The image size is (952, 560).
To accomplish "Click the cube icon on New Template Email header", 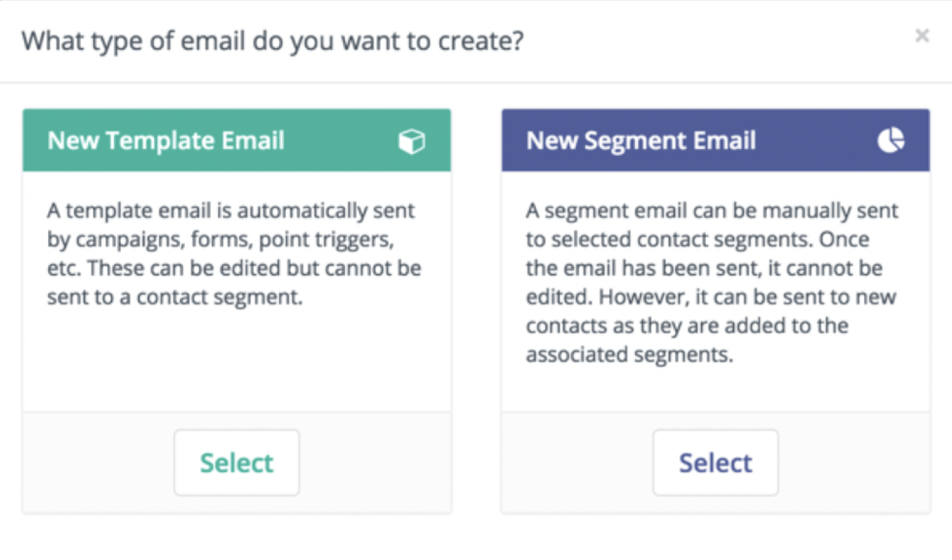I will click(410, 140).
